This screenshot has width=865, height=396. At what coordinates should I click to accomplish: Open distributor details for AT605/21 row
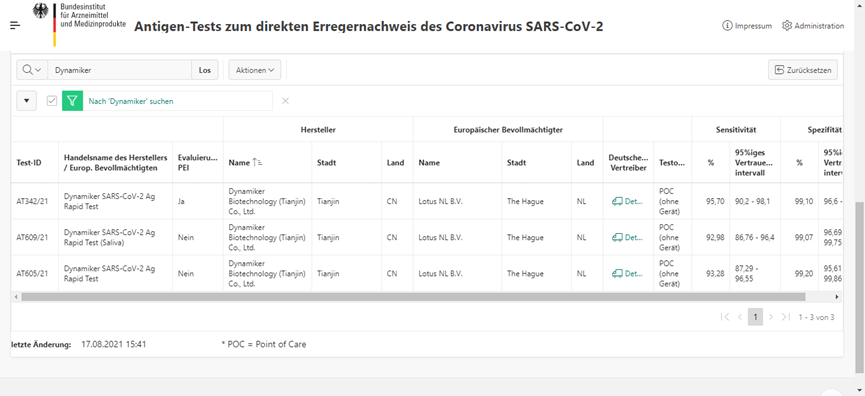coord(628,273)
